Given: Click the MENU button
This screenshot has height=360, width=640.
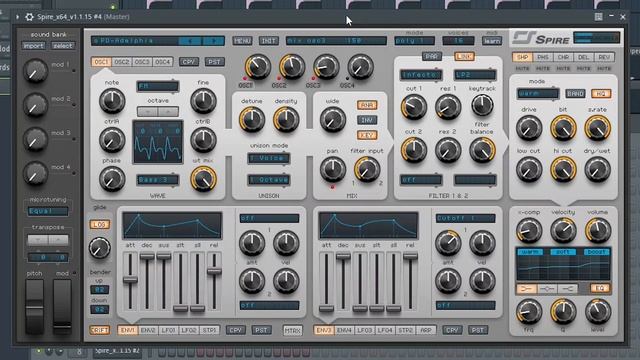Looking at the screenshot, I should tap(242, 41).
